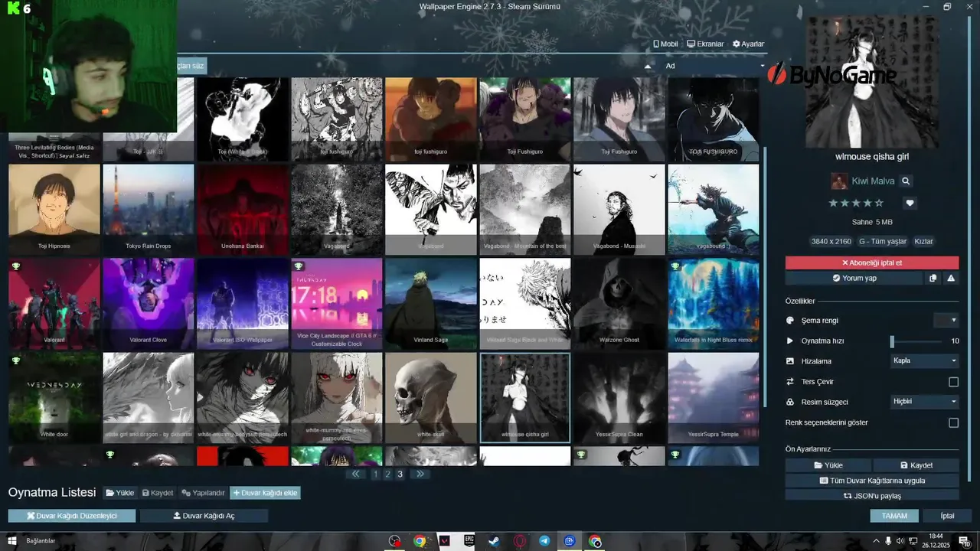Select the Valorant Clove wallpaper

[x=148, y=303]
